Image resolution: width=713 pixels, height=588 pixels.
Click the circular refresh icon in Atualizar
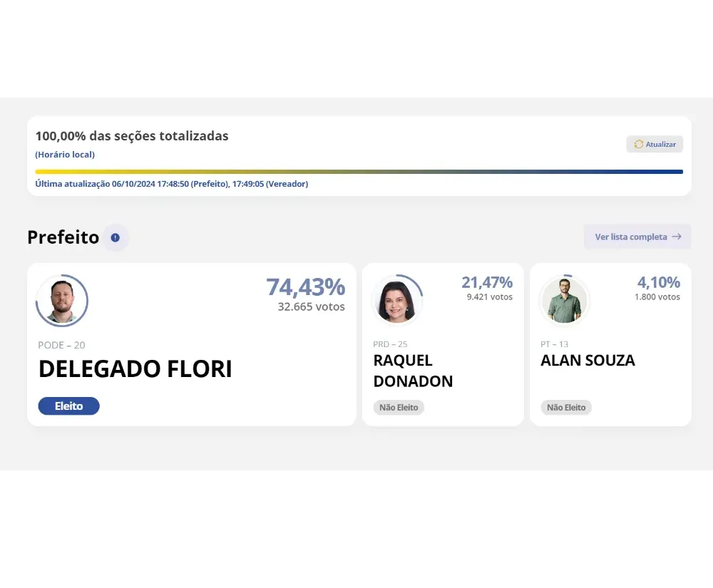click(x=638, y=144)
